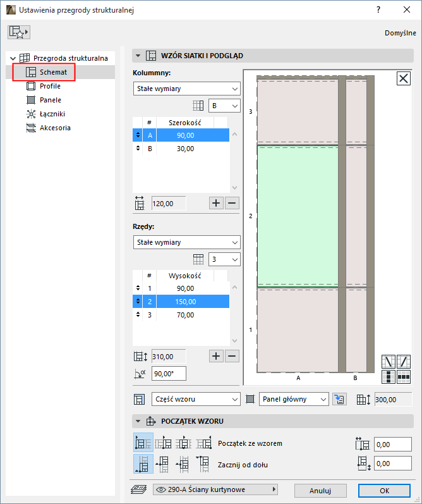Viewport: 422px width, 504px height.
Task: Click the X button in preview corner
Action: [404, 78]
